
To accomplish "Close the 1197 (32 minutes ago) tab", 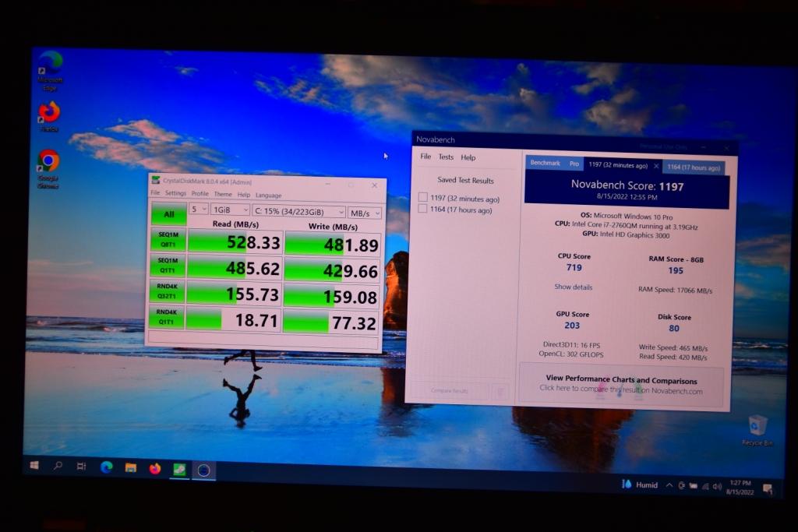I will pos(656,166).
